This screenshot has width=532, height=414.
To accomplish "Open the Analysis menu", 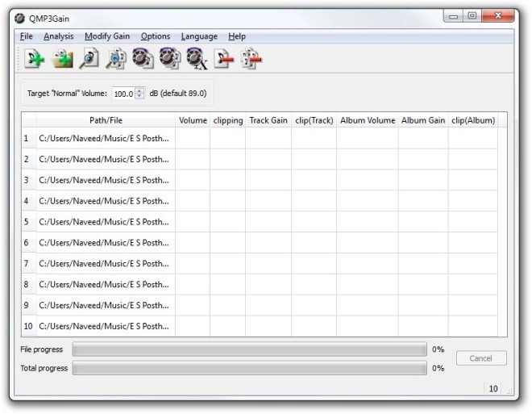I will click(58, 36).
